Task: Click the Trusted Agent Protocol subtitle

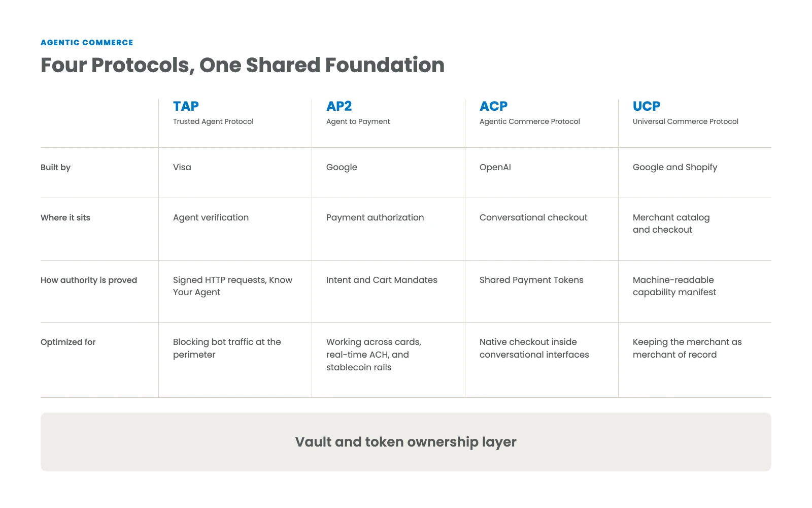Action: point(213,121)
